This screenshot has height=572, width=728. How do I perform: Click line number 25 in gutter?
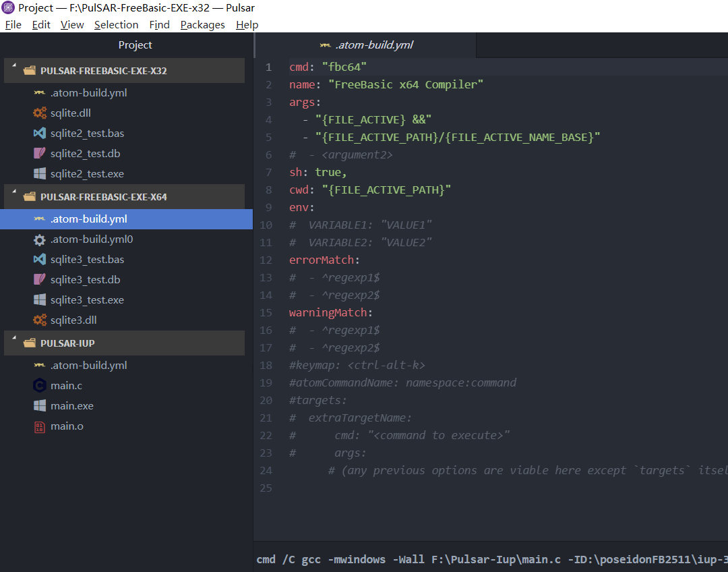(x=266, y=488)
